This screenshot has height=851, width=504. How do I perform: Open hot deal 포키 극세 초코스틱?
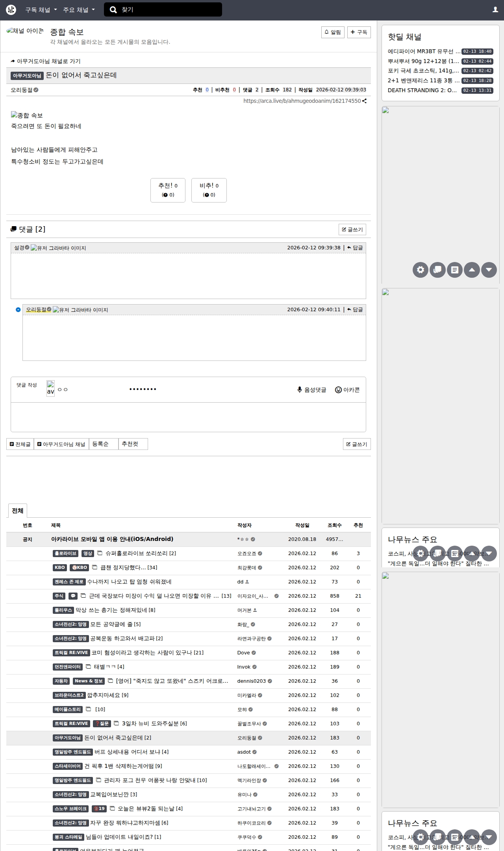(424, 71)
